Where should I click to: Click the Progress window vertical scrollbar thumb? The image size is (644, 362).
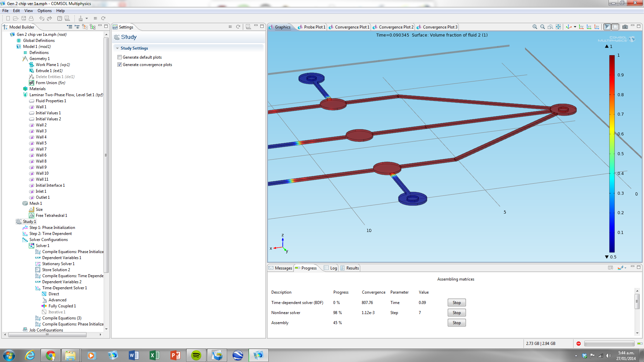pos(637,301)
